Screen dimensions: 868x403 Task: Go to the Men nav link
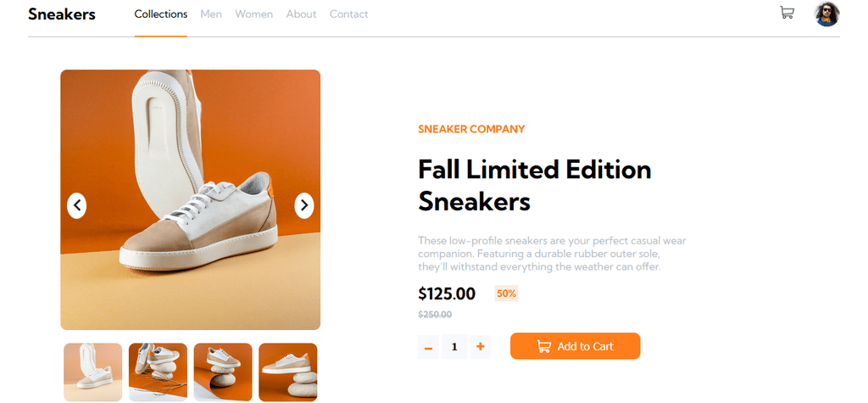(x=211, y=14)
